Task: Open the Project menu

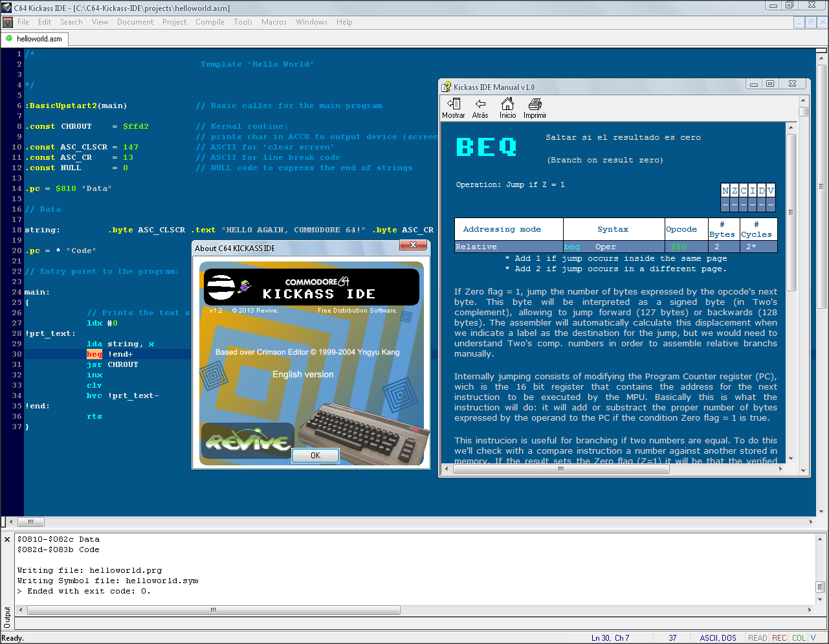Action: 174,22
